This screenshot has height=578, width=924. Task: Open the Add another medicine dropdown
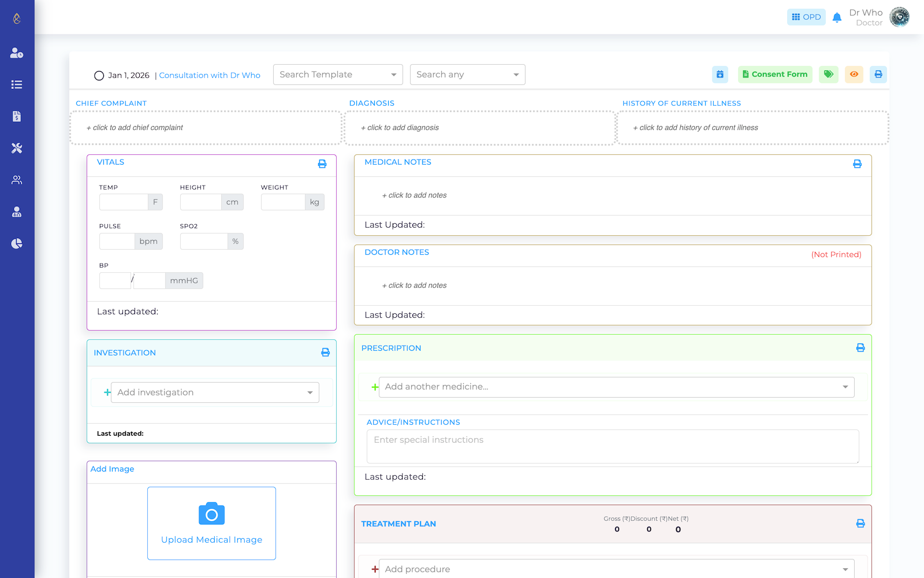pyautogui.click(x=616, y=387)
